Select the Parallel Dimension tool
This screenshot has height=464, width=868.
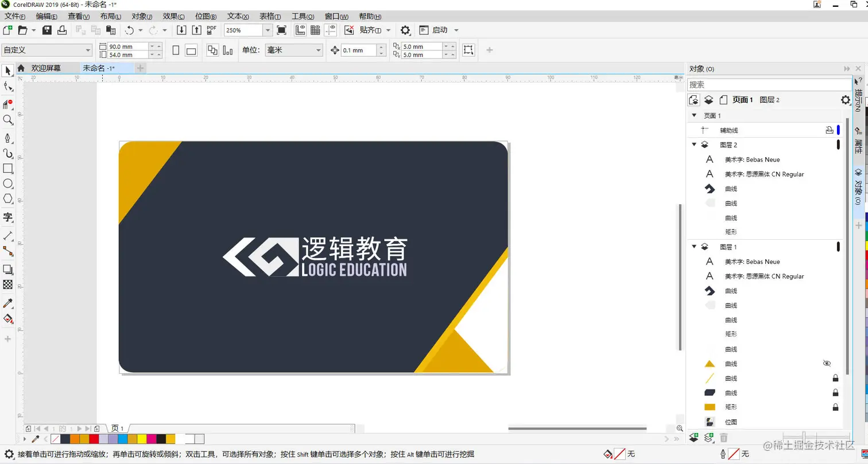coord(8,236)
